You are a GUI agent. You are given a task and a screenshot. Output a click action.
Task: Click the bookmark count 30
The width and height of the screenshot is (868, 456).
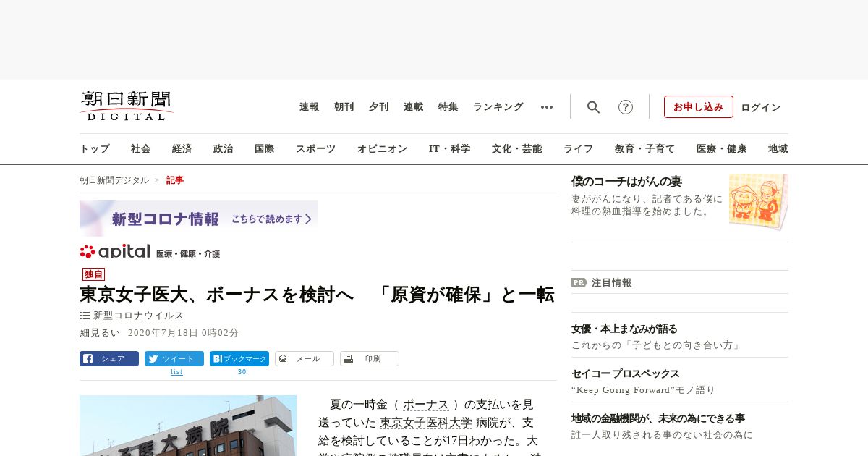coord(242,372)
